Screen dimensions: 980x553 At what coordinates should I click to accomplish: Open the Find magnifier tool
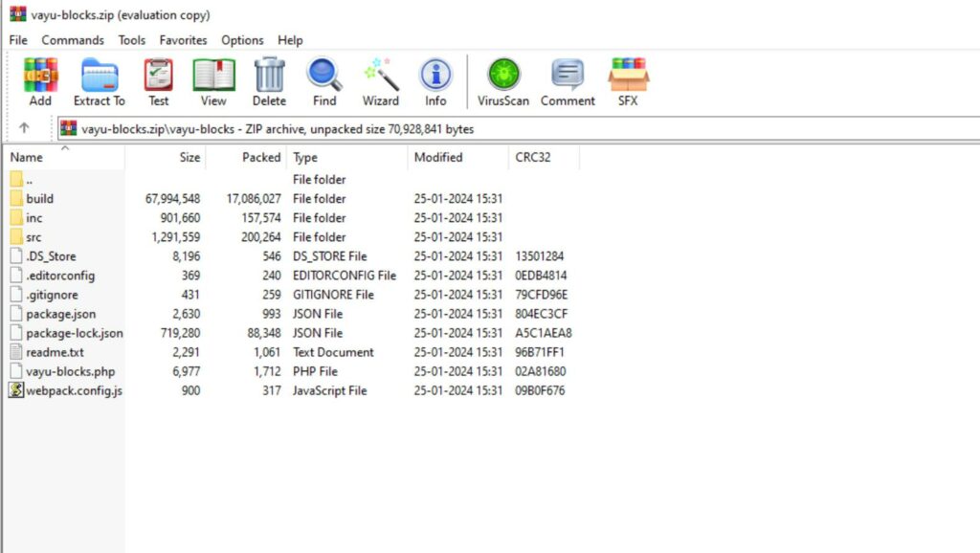point(324,81)
